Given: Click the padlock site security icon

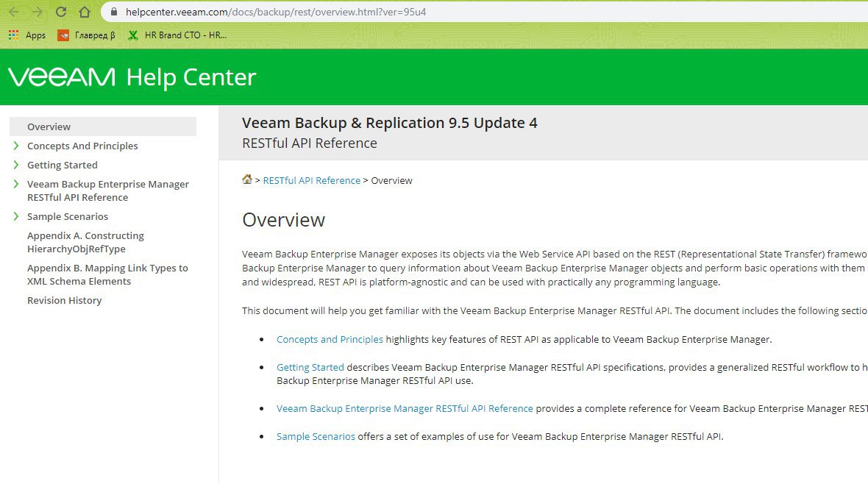Looking at the screenshot, I should point(114,12).
